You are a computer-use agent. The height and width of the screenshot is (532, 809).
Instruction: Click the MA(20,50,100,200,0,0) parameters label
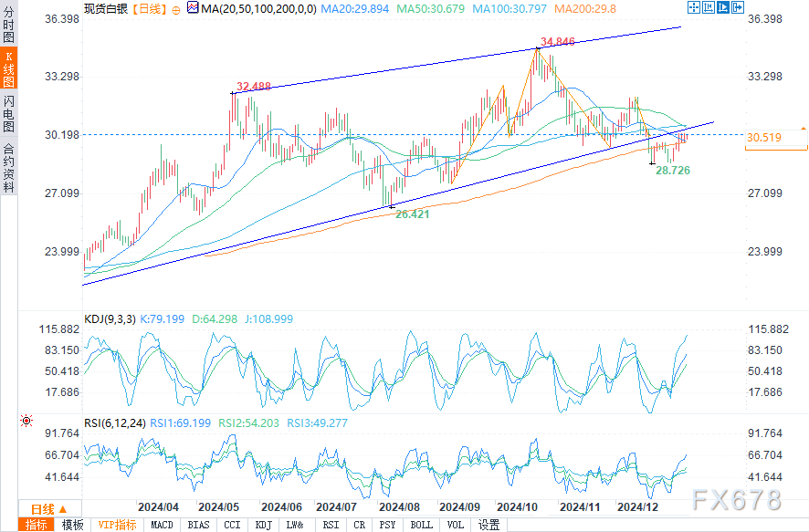click(259, 9)
